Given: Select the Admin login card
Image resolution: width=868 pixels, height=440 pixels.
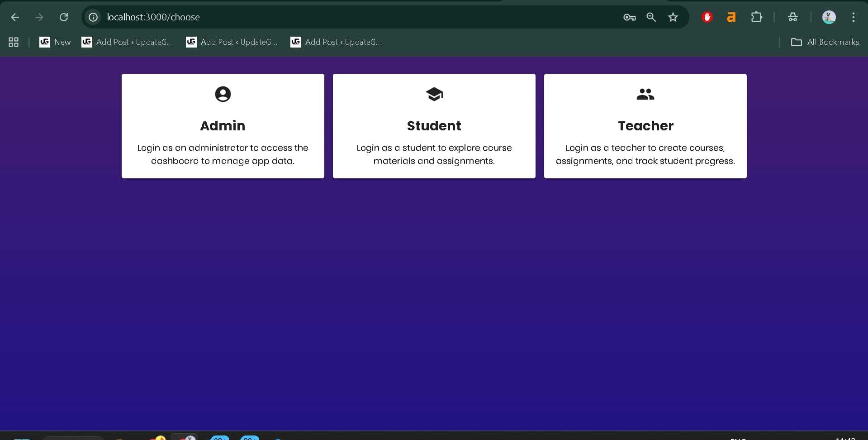Looking at the screenshot, I should pos(223,126).
